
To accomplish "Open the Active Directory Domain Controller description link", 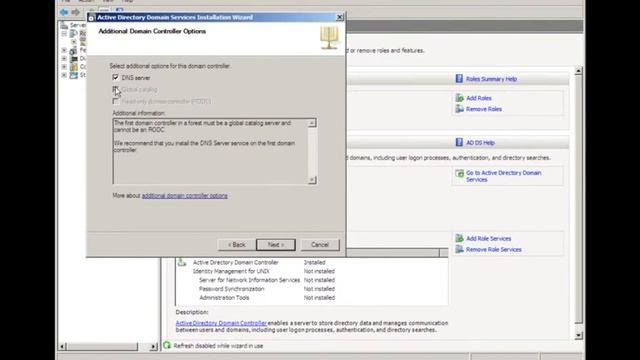I will [221, 323].
